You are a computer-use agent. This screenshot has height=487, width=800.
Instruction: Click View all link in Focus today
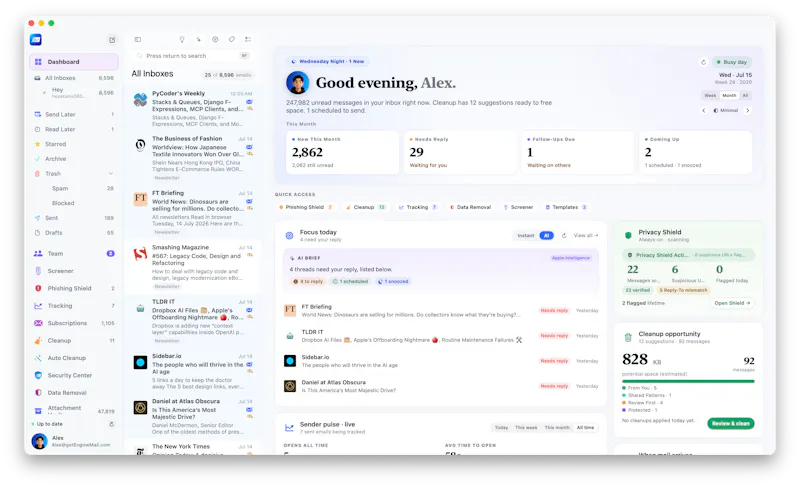(x=586, y=235)
